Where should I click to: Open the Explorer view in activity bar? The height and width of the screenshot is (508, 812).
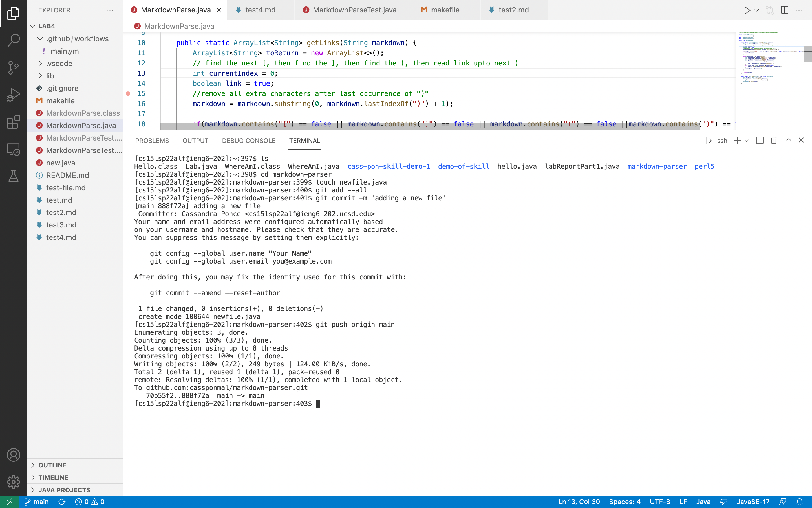tap(14, 14)
